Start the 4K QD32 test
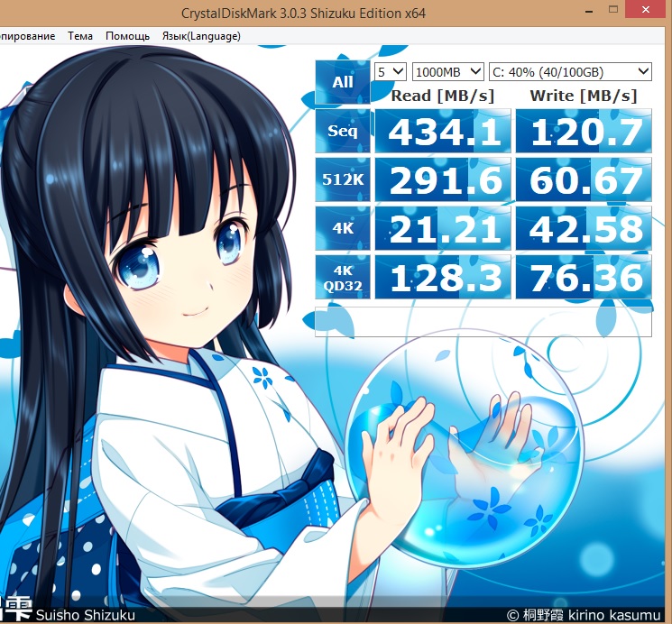Viewport: 672px width, 624px height. pos(343,278)
